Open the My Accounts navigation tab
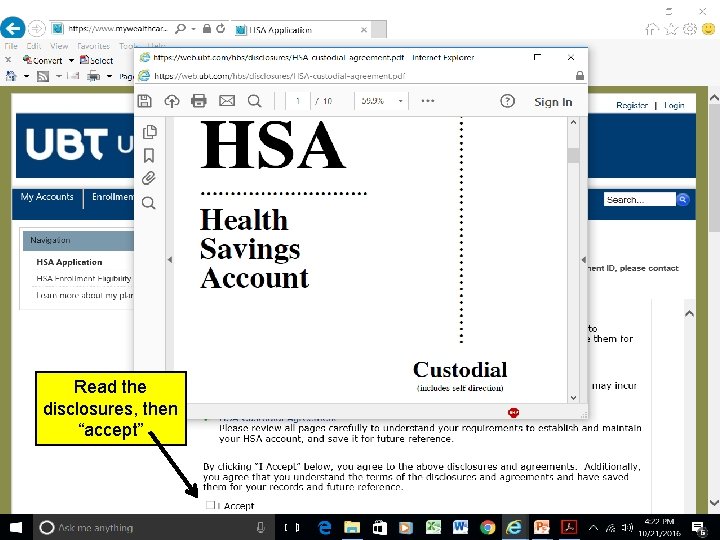Viewport: 720px width, 540px height. (x=47, y=197)
